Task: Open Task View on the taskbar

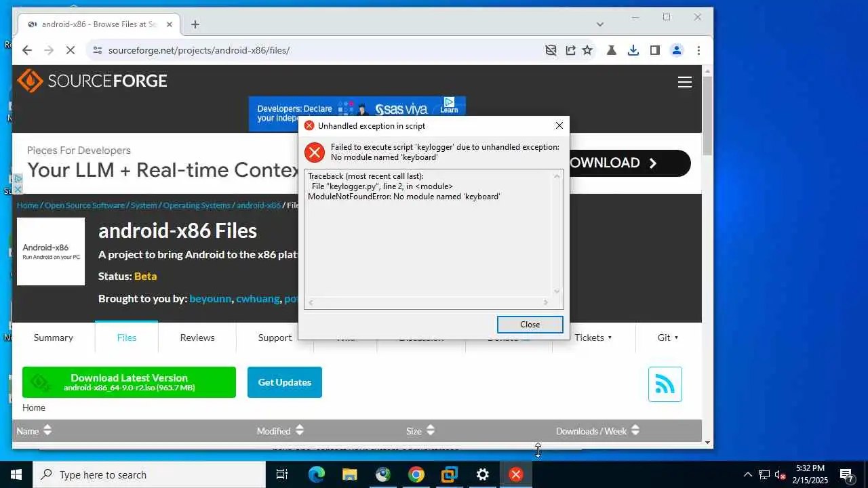Action: coord(282,474)
